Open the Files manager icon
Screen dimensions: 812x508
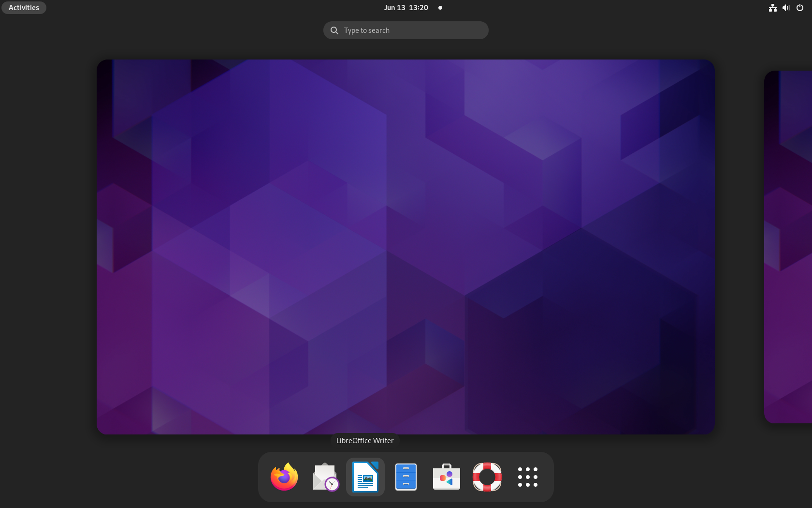406,477
